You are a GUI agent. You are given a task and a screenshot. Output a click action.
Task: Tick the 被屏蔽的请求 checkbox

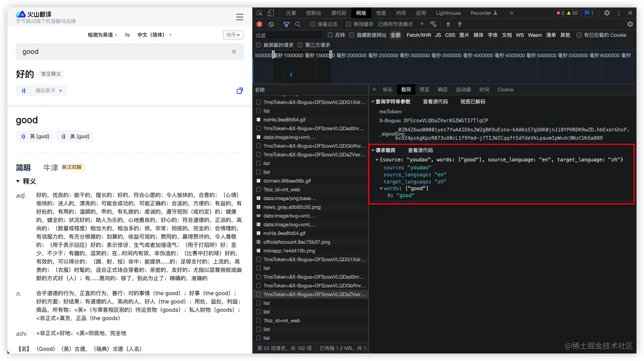tap(259, 45)
